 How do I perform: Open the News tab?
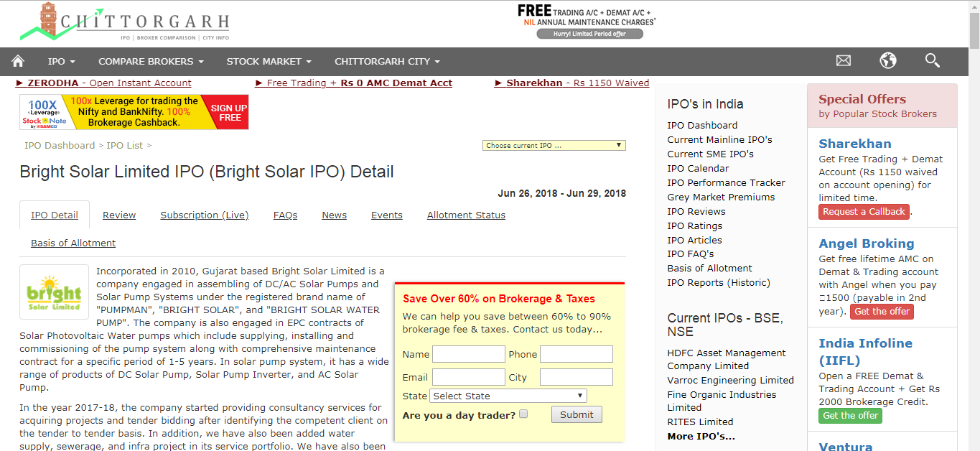(334, 215)
